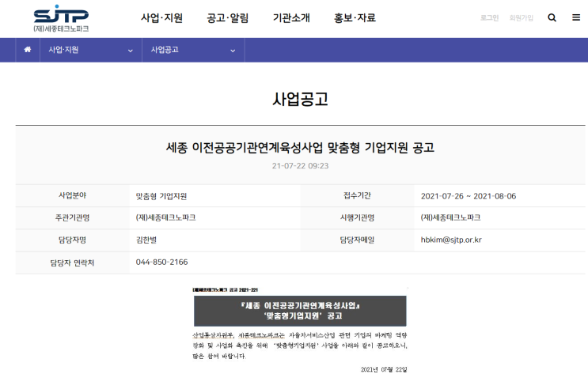Screen dimensions: 588x374
Task: Open the 공고·알림 main menu
Action: [228, 17]
